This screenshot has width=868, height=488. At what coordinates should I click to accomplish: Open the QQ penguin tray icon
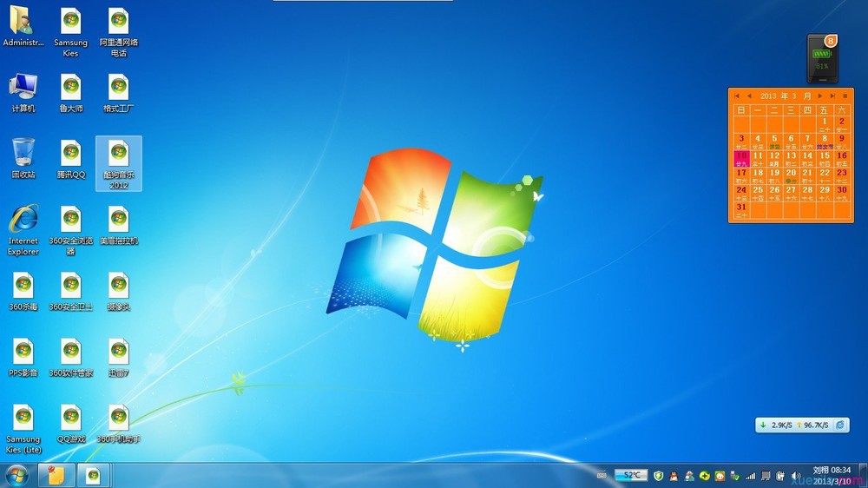point(674,476)
